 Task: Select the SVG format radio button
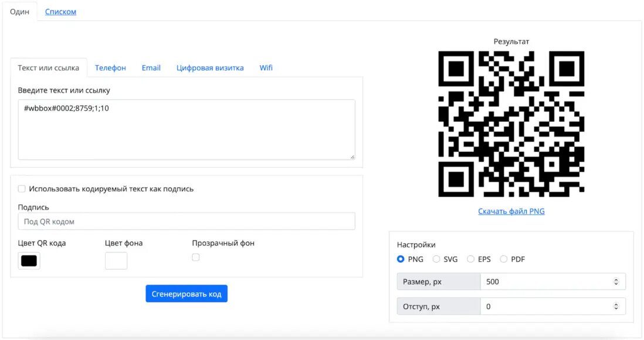436,259
